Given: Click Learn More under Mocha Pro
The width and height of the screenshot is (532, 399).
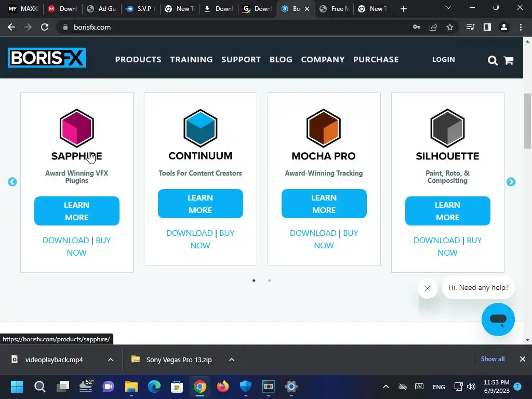Looking at the screenshot, I should pos(324,204).
